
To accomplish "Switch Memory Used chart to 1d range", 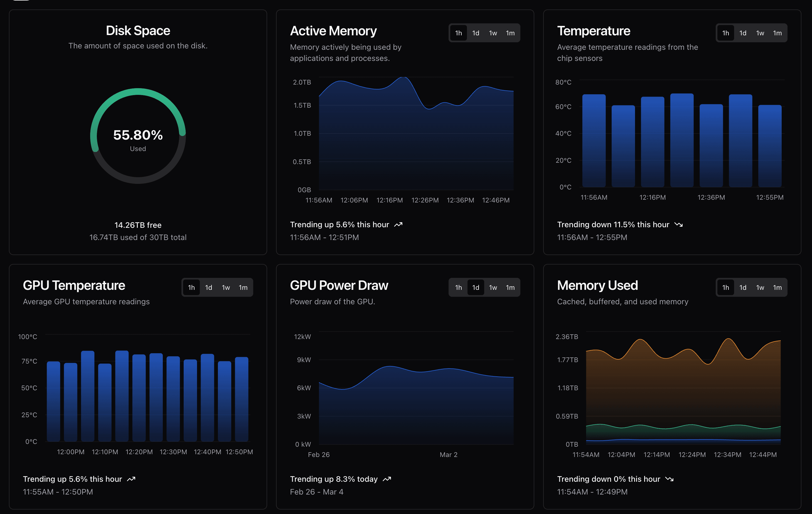I will [x=743, y=287].
